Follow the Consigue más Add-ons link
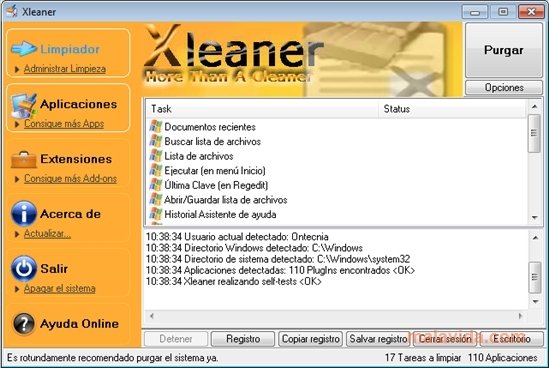The width and height of the screenshot is (549, 368). [70, 179]
